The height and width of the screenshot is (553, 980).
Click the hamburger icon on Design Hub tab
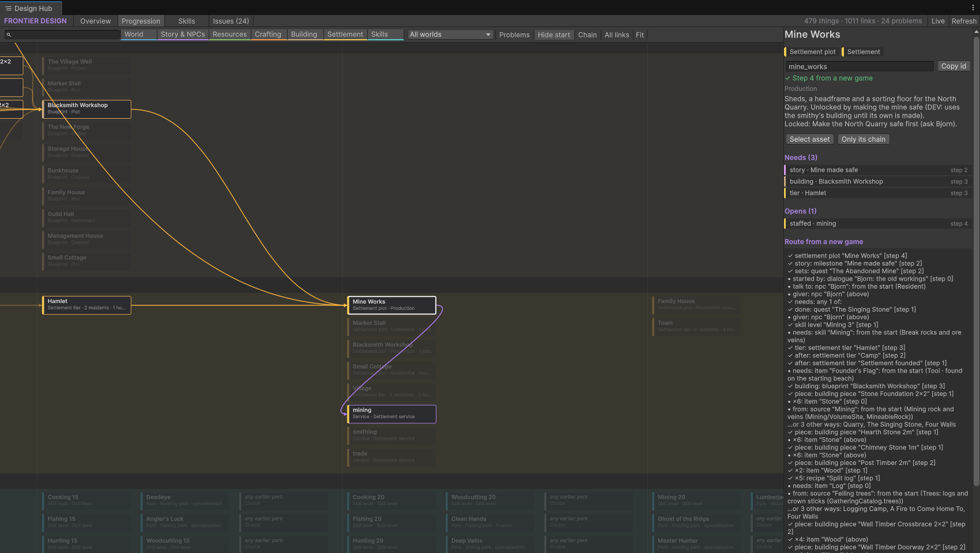[8, 8]
